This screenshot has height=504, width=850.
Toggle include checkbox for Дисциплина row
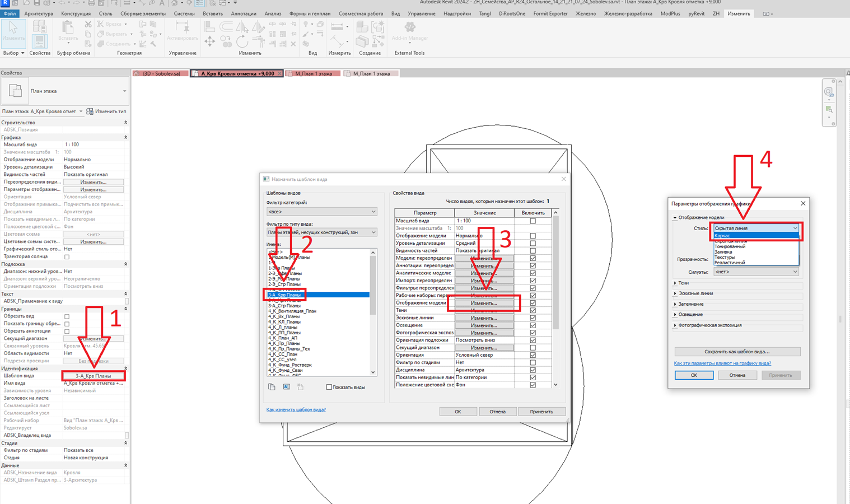click(x=533, y=370)
